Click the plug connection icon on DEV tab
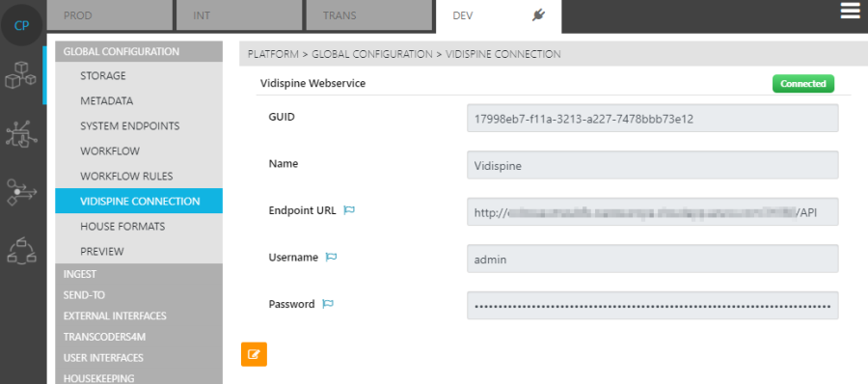This screenshot has width=868, height=384. [538, 15]
